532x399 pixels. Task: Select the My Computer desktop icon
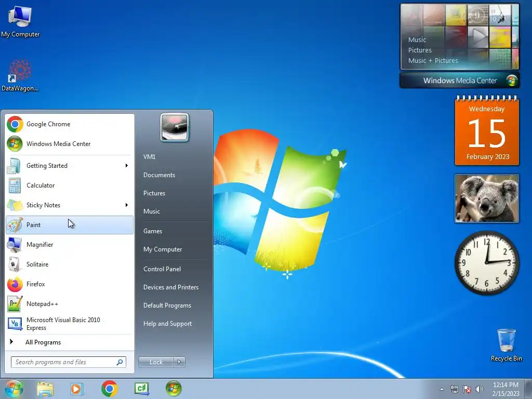tap(20, 22)
